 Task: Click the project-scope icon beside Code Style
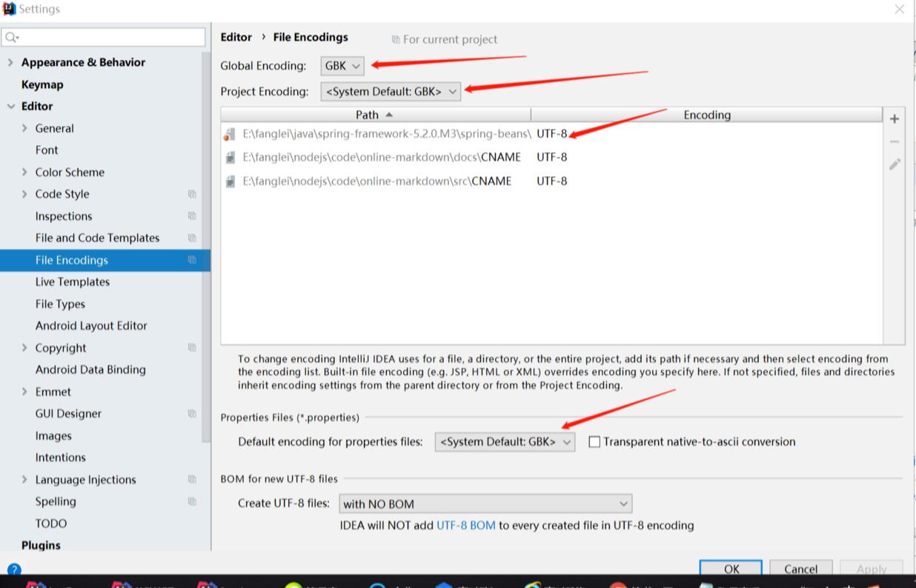pos(192,194)
